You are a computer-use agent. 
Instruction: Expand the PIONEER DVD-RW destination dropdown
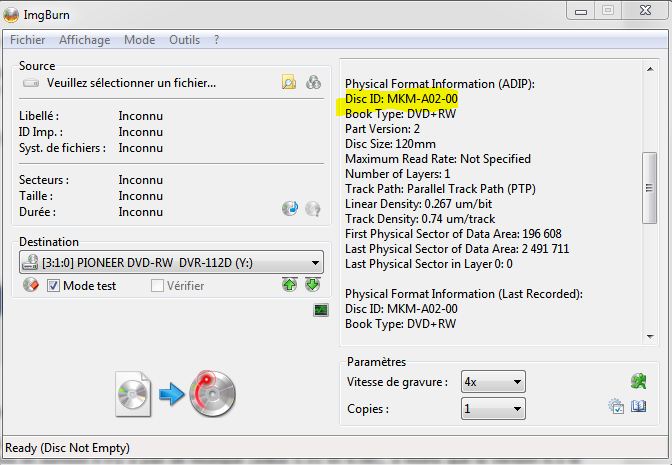click(315, 263)
